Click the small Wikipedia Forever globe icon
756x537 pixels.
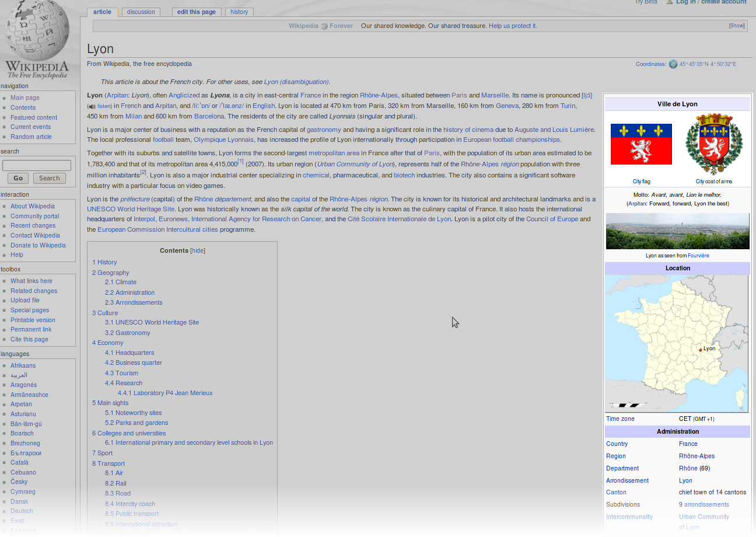pos(324,26)
